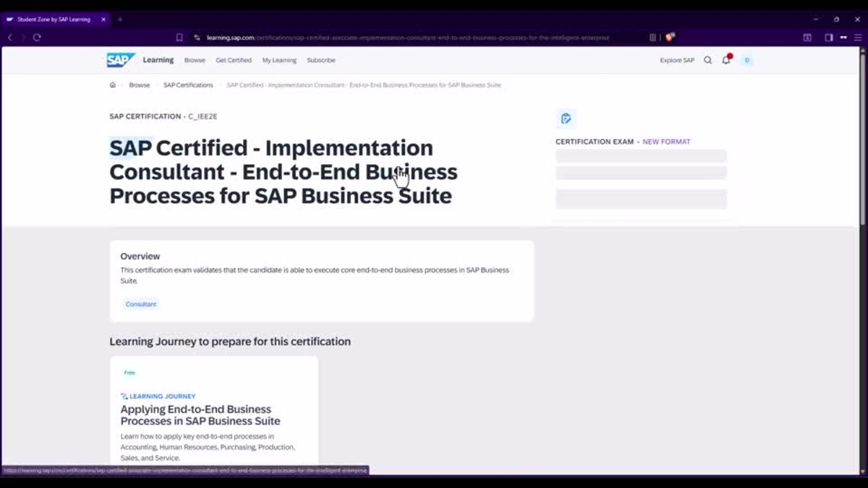Open the search magnifier icon
868x488 pixels.
tap(708, 60)
